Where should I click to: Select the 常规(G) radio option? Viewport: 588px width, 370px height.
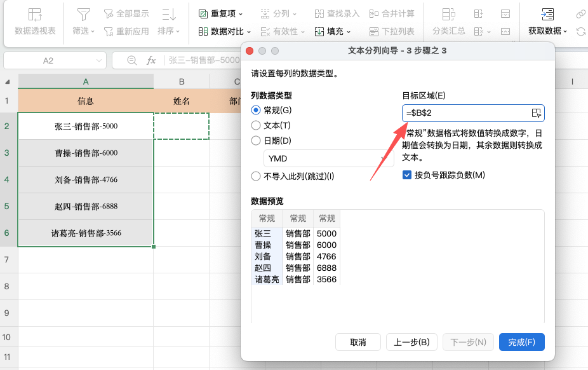[256, 110]
